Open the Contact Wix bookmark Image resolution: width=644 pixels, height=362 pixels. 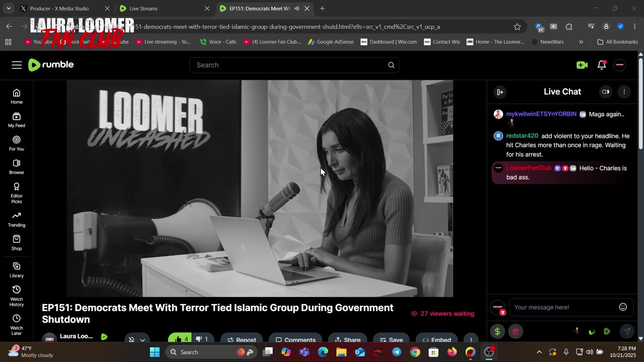point(442,42)
